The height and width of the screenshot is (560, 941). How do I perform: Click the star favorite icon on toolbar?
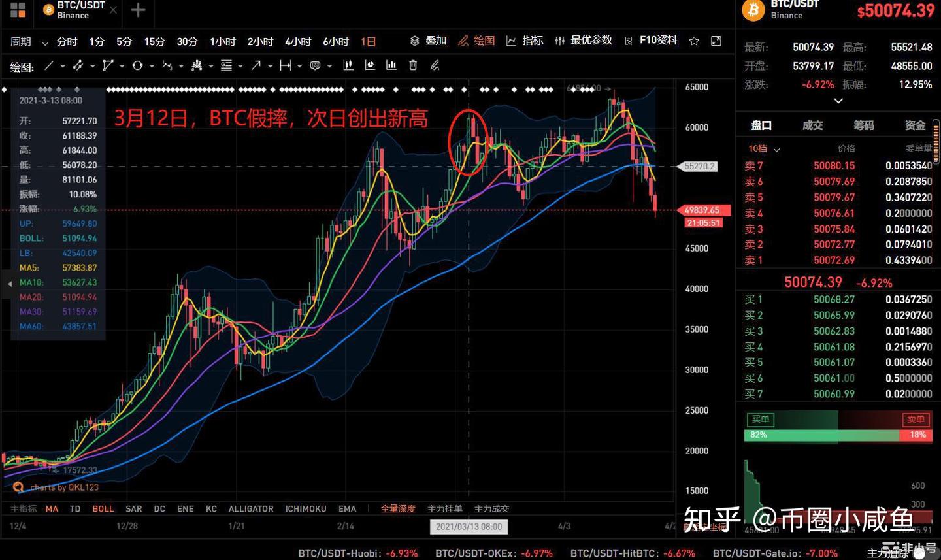[x=695, y=40]
